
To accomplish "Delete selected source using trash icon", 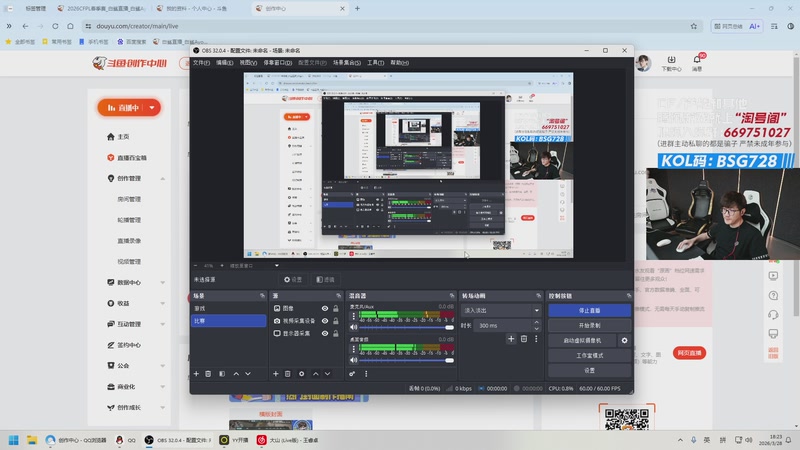I will click(288, 374).
